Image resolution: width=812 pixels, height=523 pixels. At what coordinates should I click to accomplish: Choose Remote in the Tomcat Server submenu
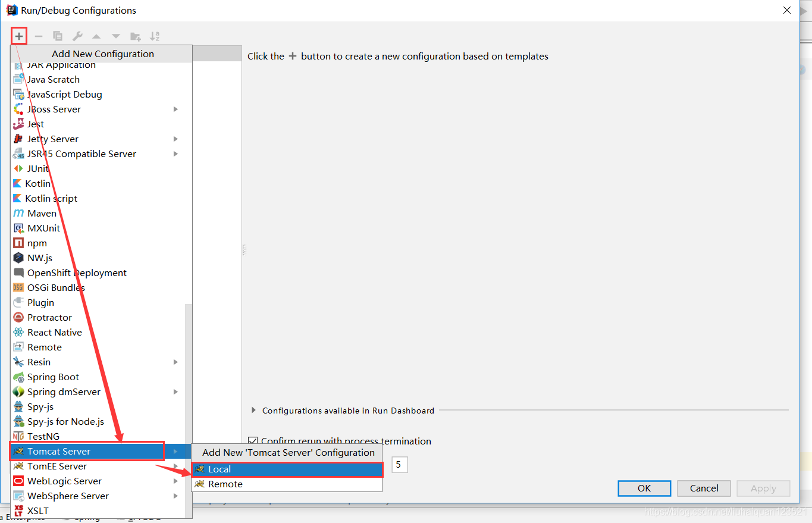(x=287, y=484)
